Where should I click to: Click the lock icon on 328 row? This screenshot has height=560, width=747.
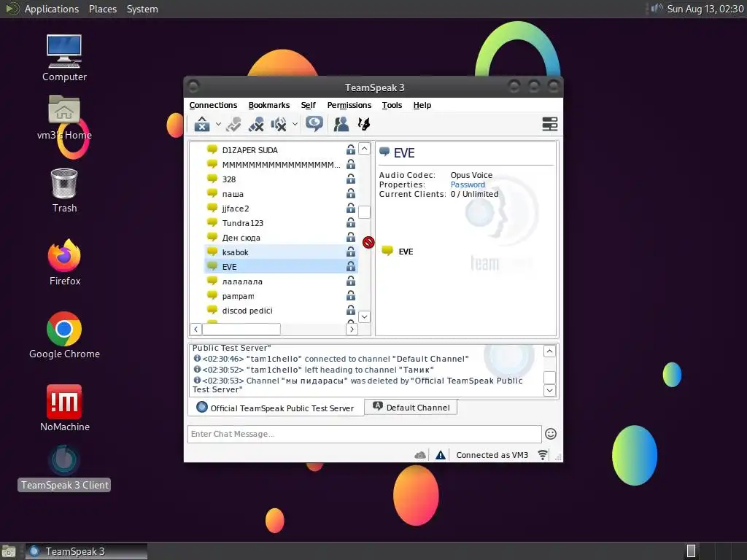[351, 179]
